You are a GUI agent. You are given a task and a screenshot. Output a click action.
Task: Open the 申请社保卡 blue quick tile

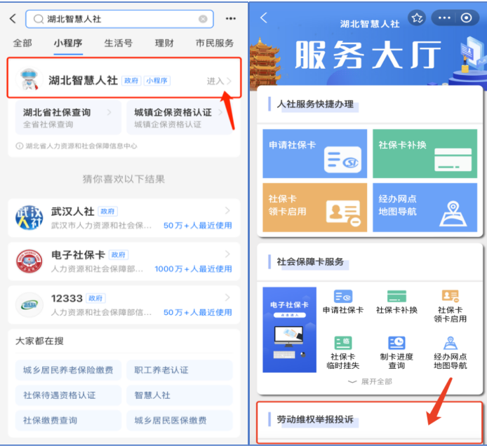point(314,153)
